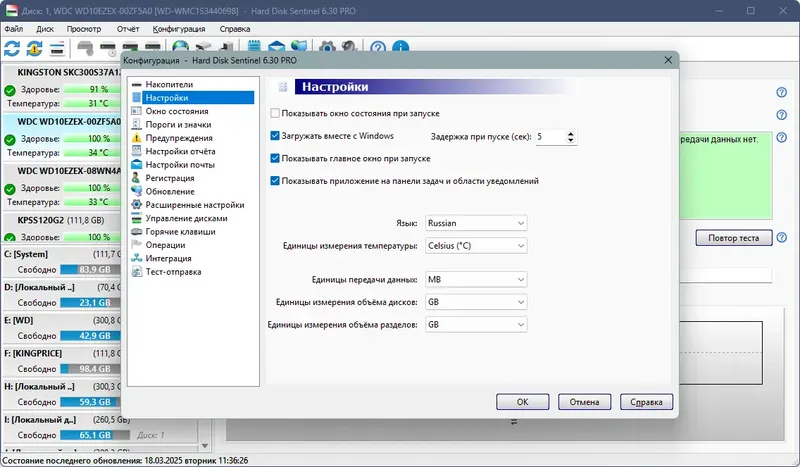Open the Отчёт menu

(128, 29)
